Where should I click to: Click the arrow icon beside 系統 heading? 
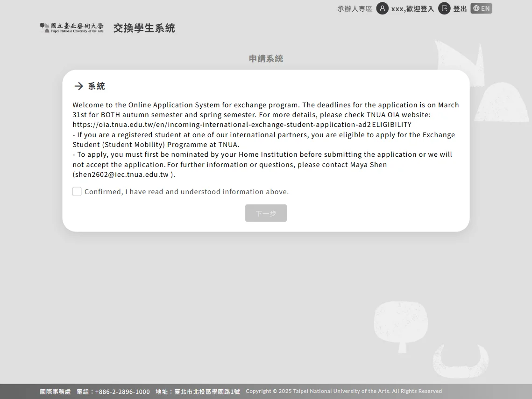click(x=78, y=86)
